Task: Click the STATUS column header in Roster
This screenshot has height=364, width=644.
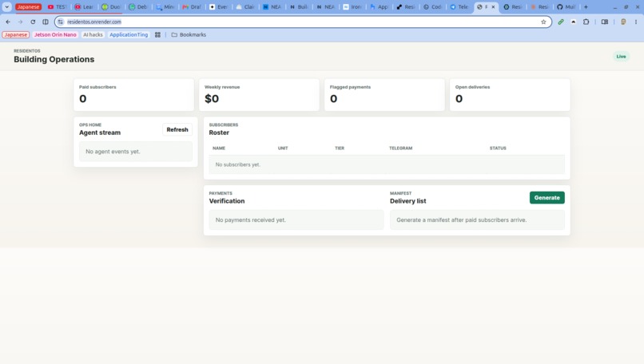Action: tap(498, 148)
